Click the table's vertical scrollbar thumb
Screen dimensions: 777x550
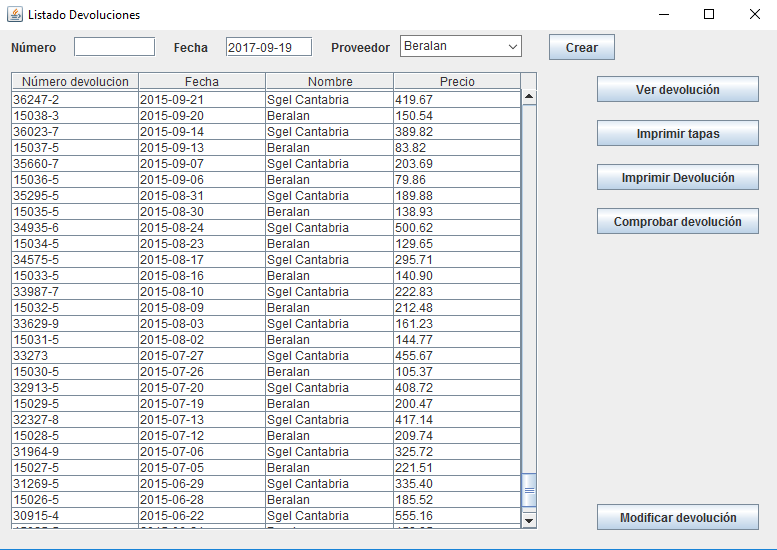(529, 491)
